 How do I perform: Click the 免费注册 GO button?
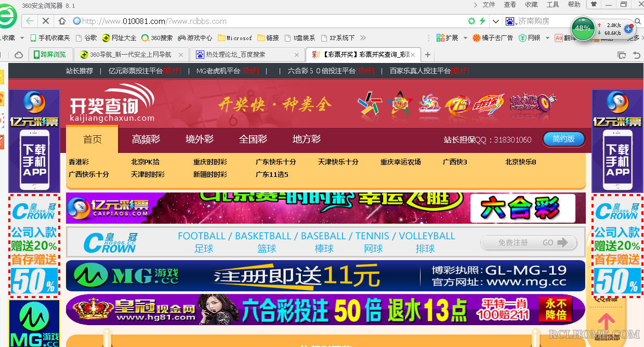point(529,242)
